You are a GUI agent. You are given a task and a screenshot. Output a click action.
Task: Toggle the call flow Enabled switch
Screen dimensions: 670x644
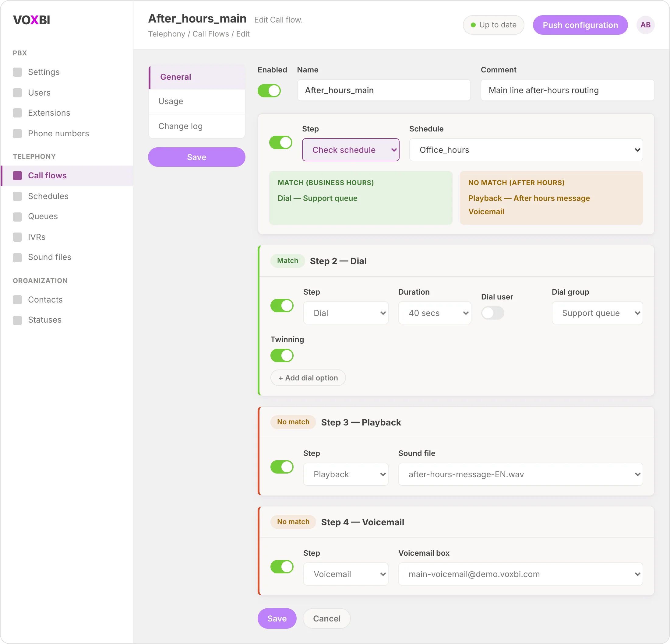click(269, 90)
